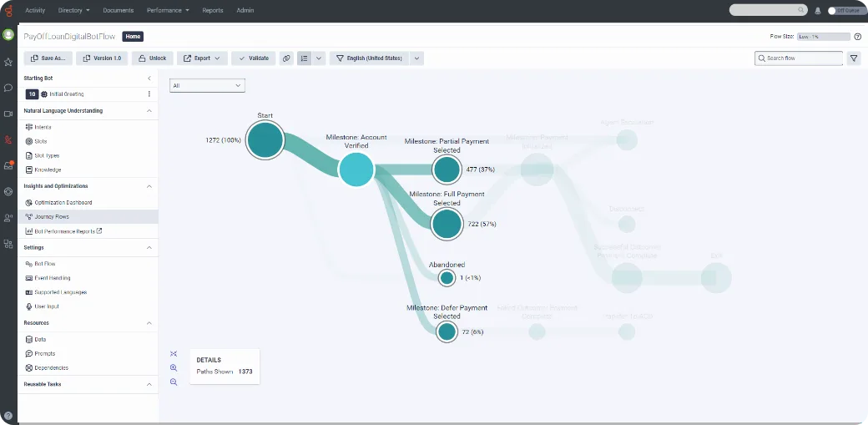Toggle the Off Queue status switch
The image size is (868, 425).
(833, 11)
